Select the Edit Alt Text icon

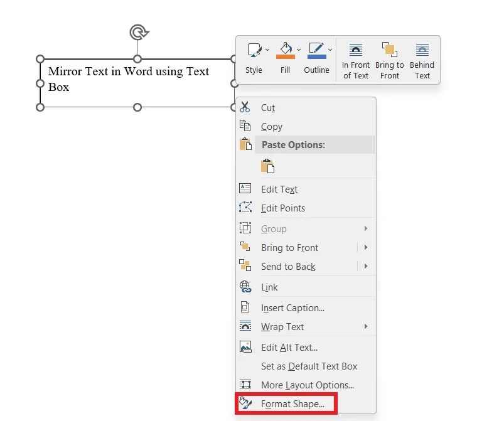coord(245,347)
